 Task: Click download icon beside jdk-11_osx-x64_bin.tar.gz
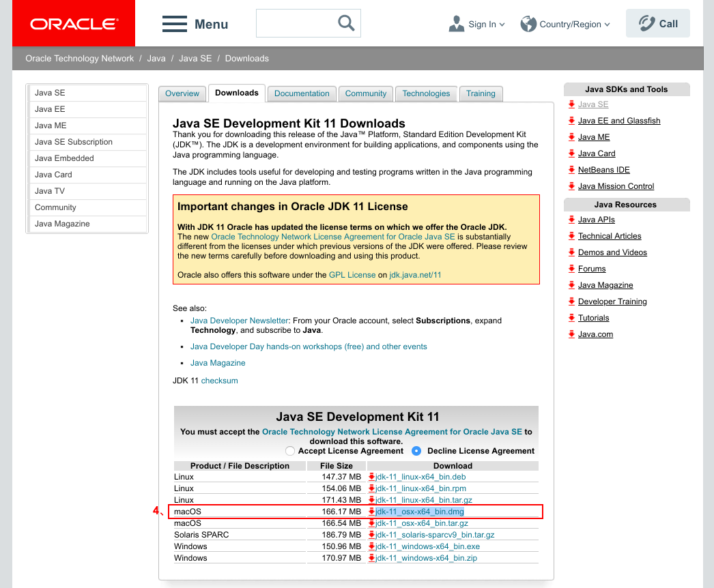[x=371, y=523]
